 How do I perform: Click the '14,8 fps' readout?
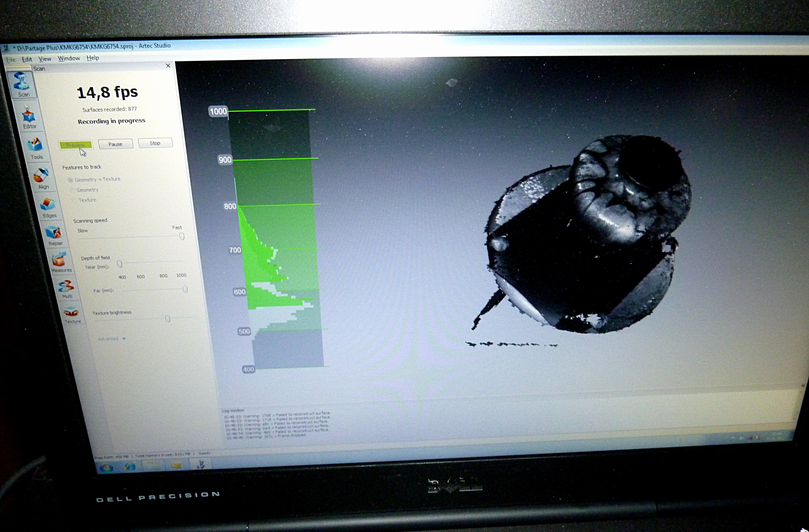pos(107,93)
